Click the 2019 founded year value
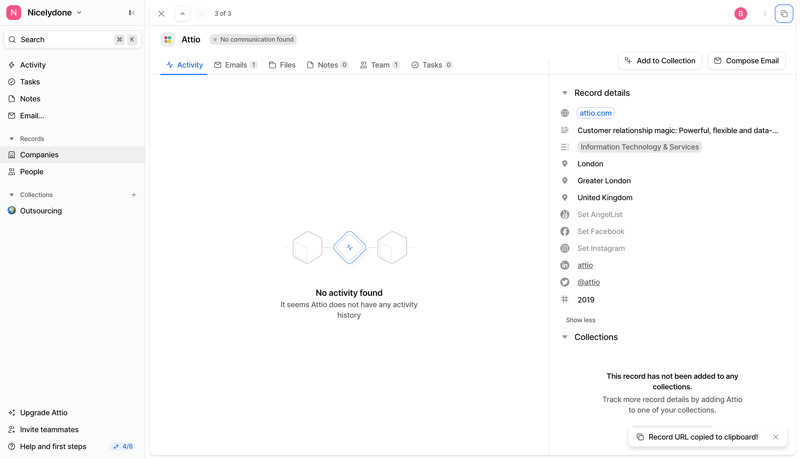 586,300
